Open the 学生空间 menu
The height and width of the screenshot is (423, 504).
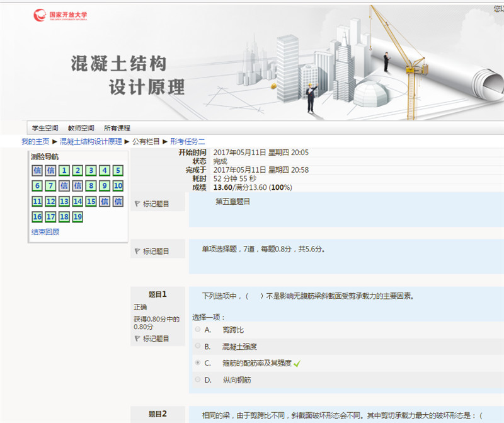tap(45, 128)
